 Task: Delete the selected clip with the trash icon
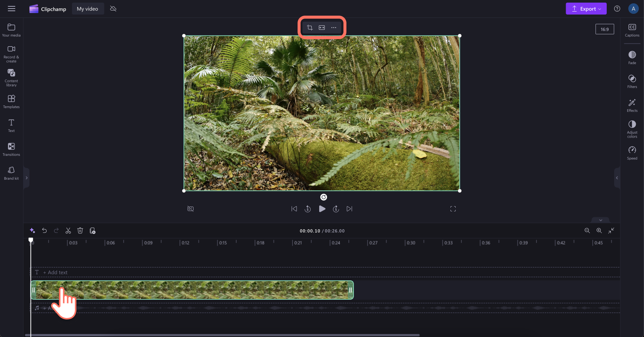coord(80,230)
